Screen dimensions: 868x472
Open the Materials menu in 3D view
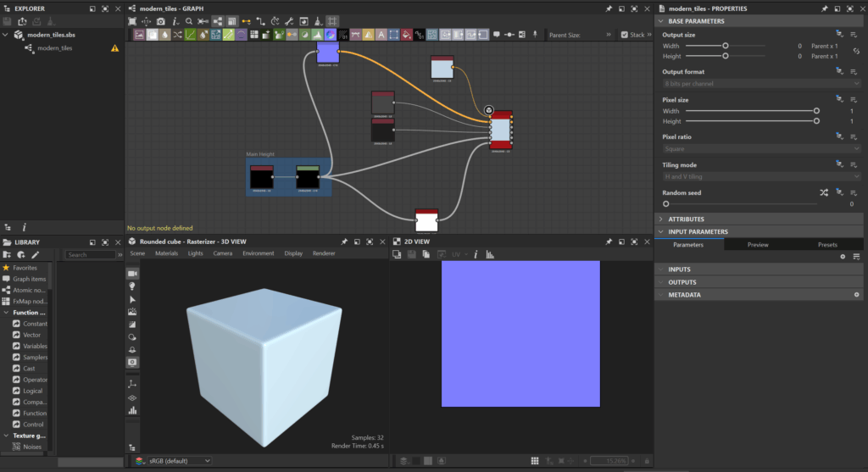click(167, 253)
